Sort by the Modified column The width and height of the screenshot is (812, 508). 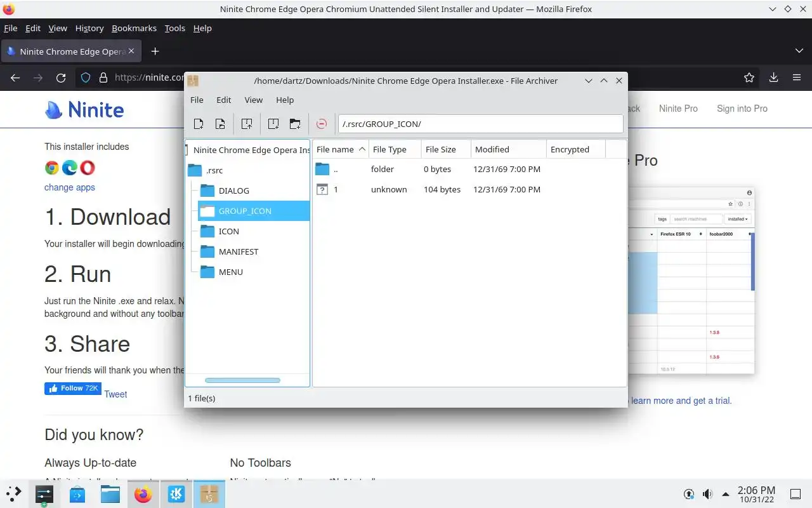[x=509, y=149]
